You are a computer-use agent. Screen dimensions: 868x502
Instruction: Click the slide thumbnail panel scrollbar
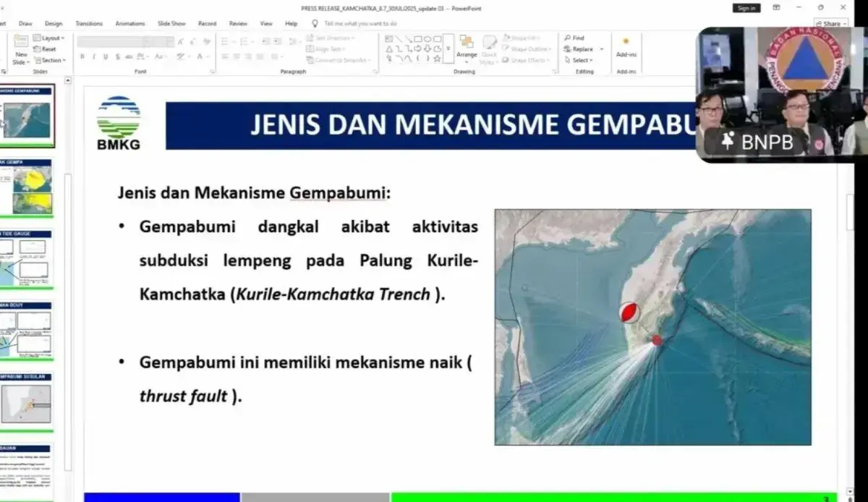click(69, 217)
